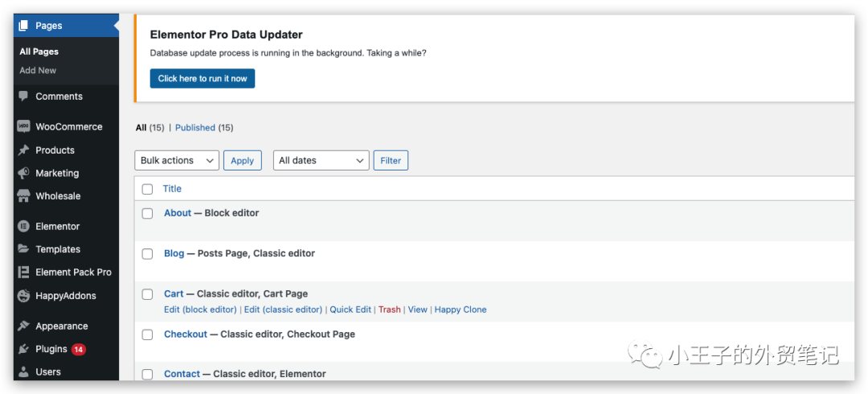The width and height of the screenshot is (868, 394).
Task: Click Quick Edit under Cart
Action: pyautogui.click(x=350, y=310)
